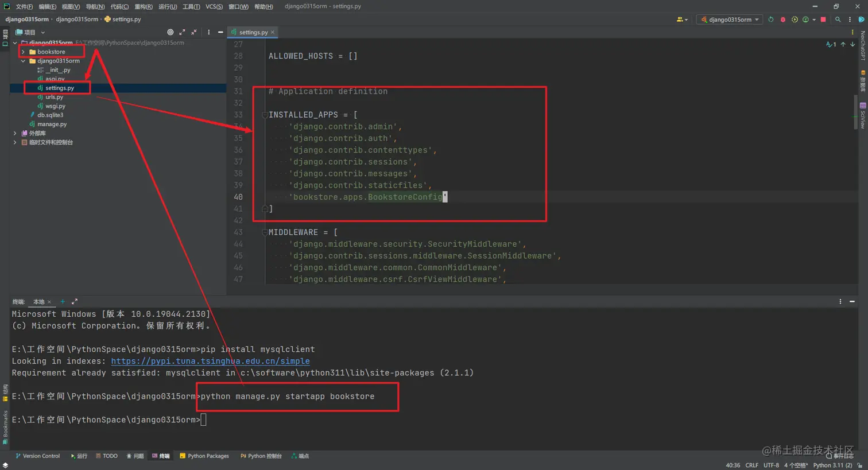Toggle tool window quick access icon bottom-left
The image size is (868, 470).
tap(5, 465)
